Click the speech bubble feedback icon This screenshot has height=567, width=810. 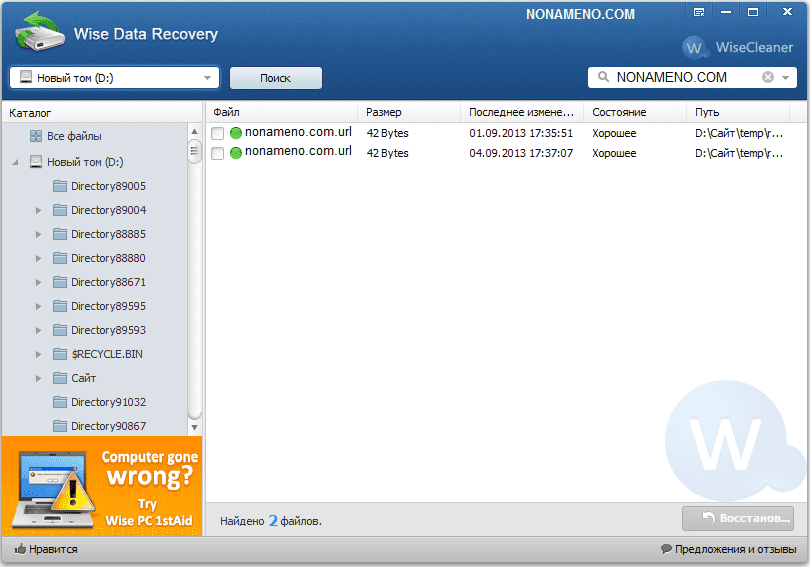(x=666, y=549)
